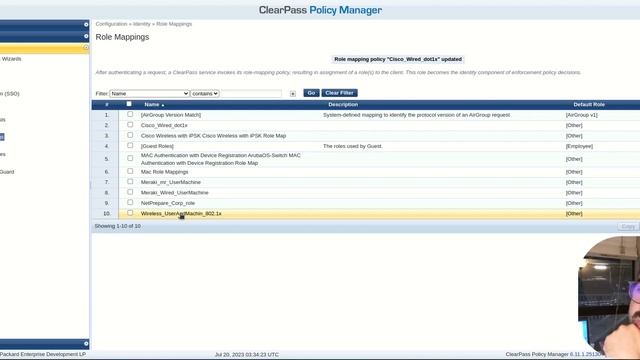
Task: Open the Filter field dropdown showing Name
Action: click(149, 93)
